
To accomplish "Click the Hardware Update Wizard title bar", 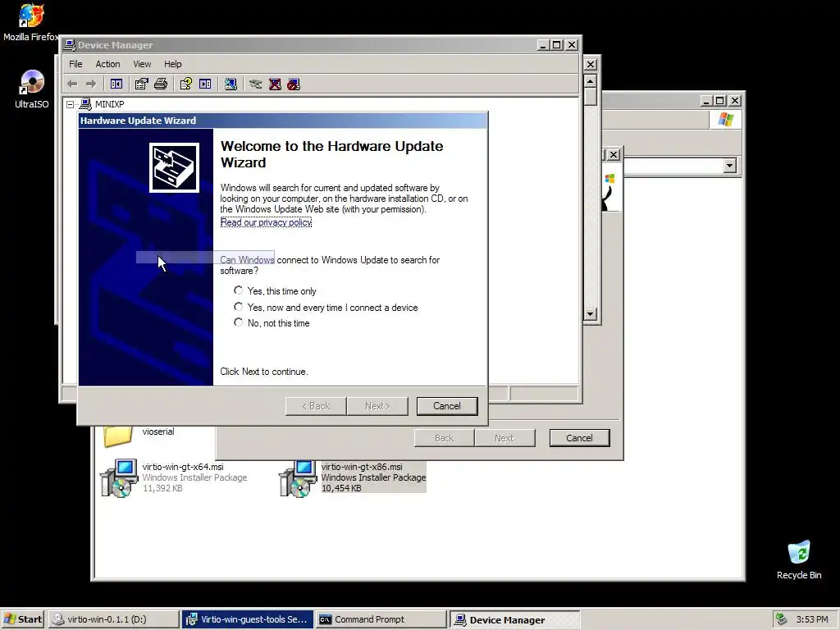I will [283, 121].
